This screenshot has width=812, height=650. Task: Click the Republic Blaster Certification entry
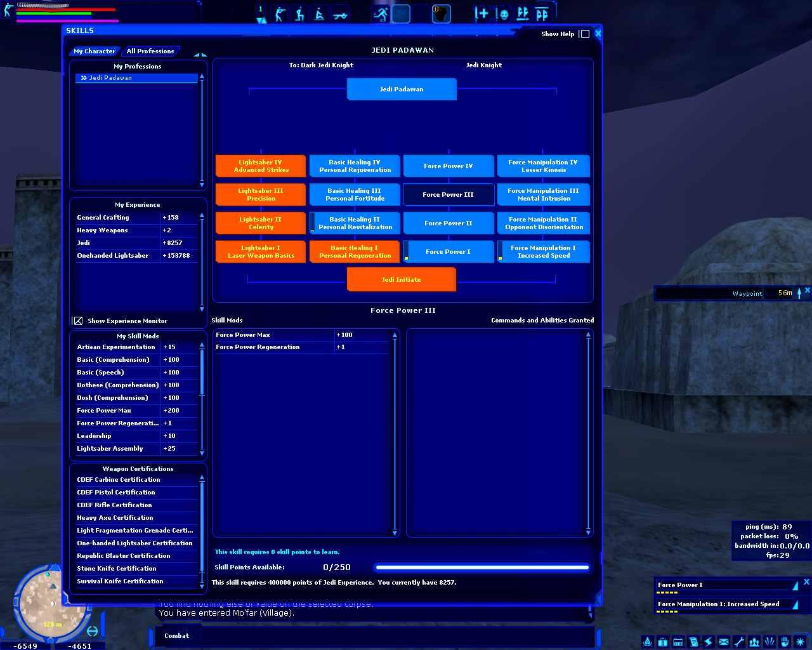pyautogui.click(x=136, y=556)
